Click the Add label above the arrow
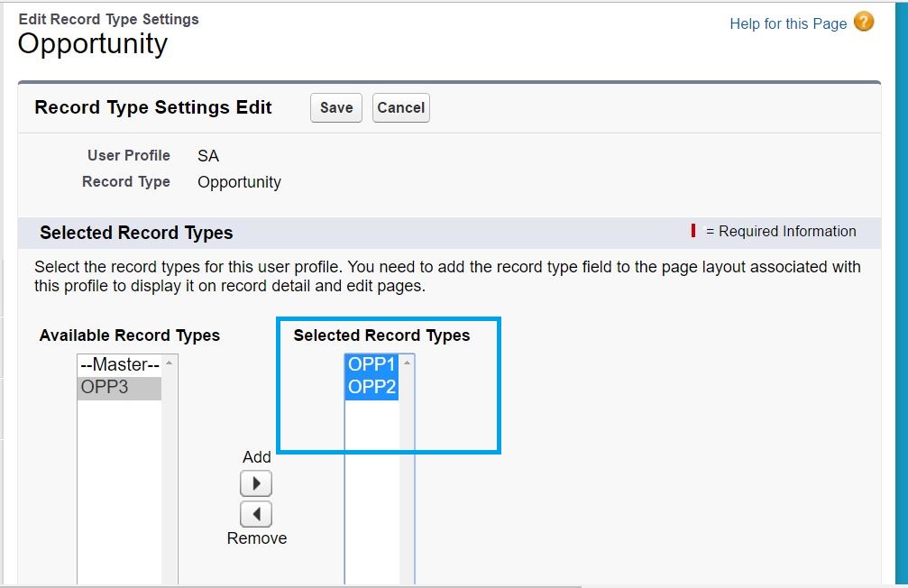The width and height of the screenshot is (908, 588). pyautogui.click(x=256, y=457)
